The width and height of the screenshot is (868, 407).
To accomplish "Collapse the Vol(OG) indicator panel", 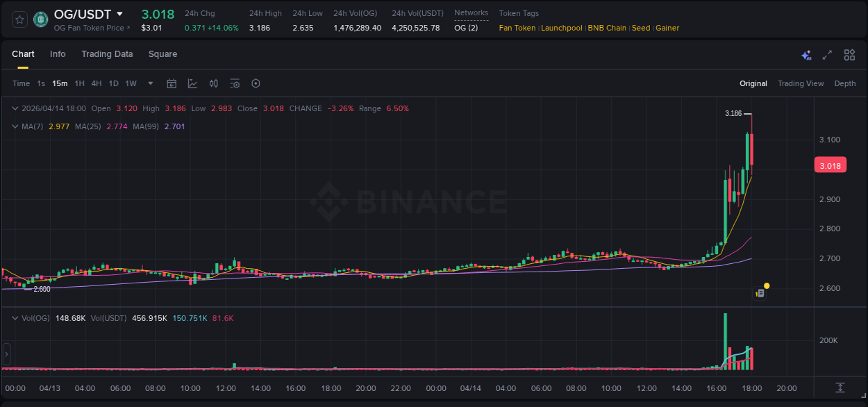I will click(15, 317).
